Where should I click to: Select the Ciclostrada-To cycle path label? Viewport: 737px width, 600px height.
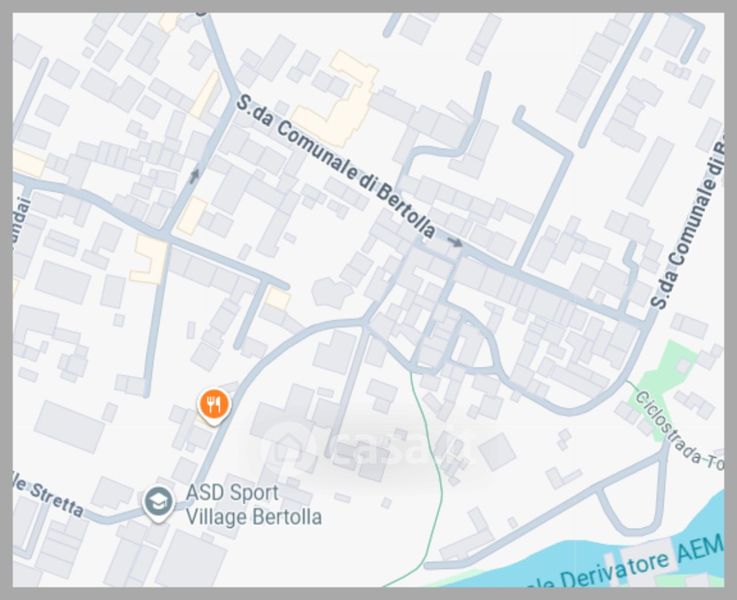point(678,430)
